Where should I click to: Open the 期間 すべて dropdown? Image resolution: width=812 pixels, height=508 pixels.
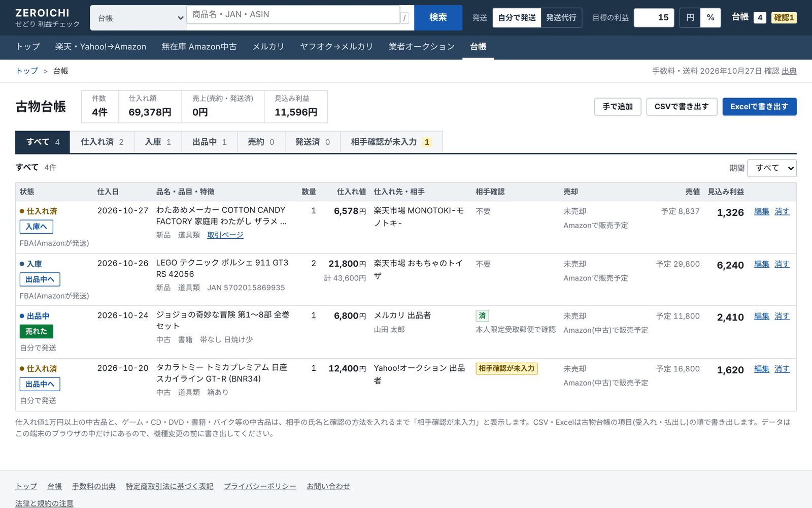[772, 168]
